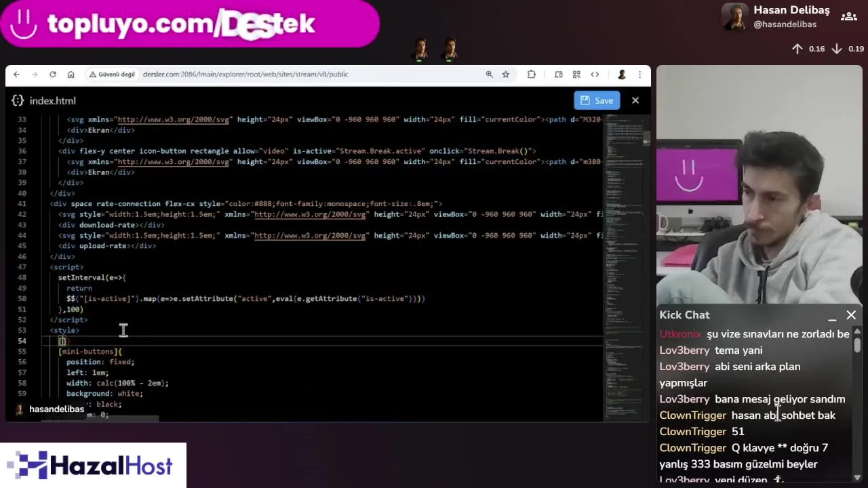Open the w3.org SVG link on line 42
The width and height of the screenshot is (868, 488).
click(310, 214)
